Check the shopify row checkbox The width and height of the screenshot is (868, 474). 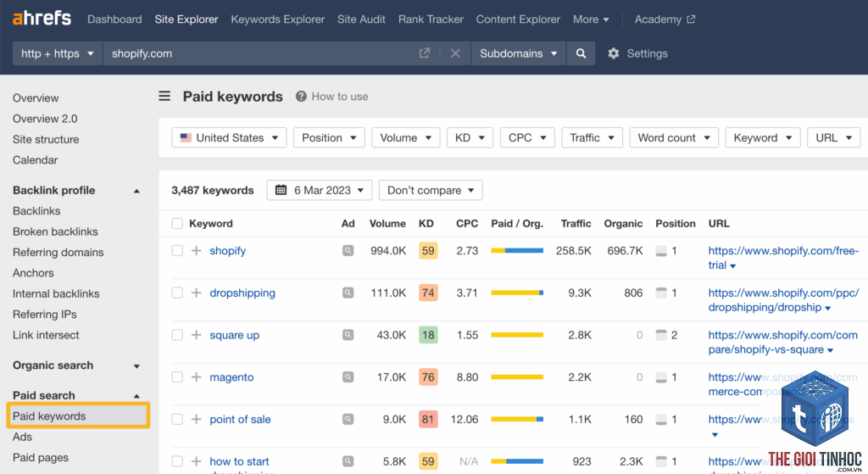(177, 251)
